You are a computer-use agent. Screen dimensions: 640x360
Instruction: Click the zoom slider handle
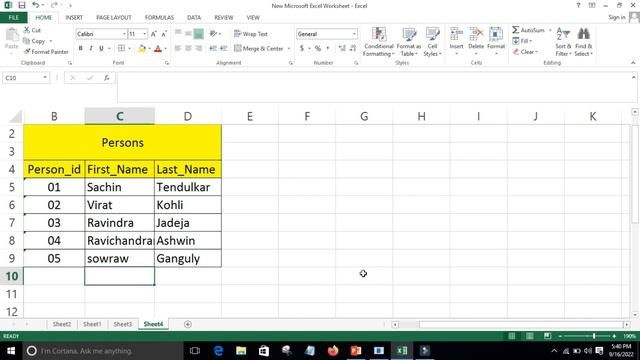tap(594, 336)
